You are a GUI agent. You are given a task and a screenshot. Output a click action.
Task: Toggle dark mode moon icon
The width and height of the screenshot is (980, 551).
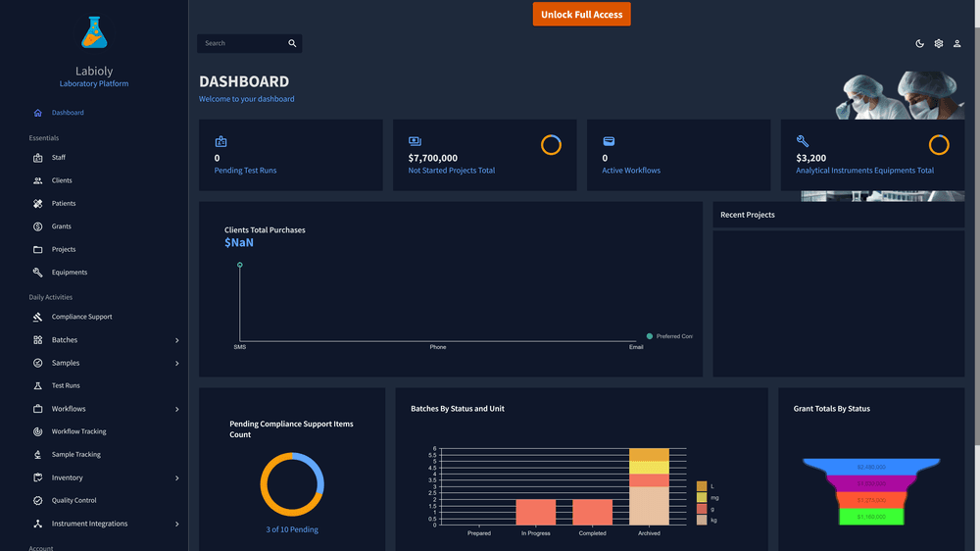tap(919, 44)
